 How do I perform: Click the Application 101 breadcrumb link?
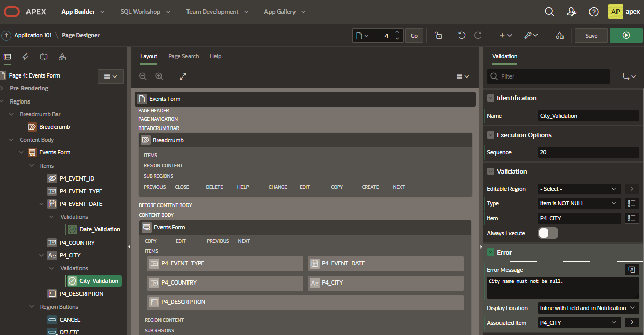[33, 35]
